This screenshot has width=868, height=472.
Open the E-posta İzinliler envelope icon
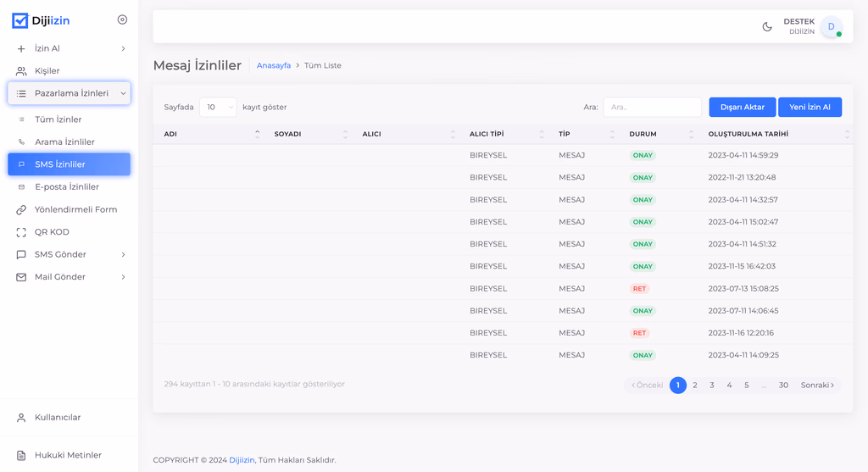(22, 187)
